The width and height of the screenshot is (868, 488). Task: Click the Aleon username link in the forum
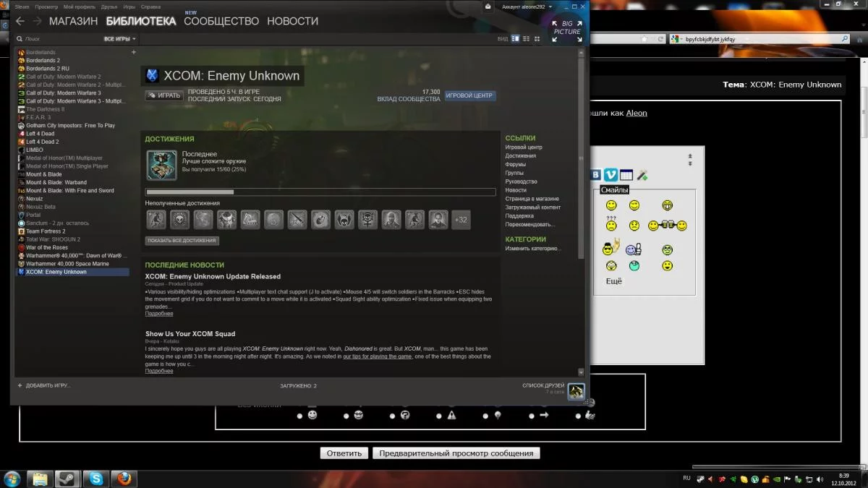coord(637,113)
